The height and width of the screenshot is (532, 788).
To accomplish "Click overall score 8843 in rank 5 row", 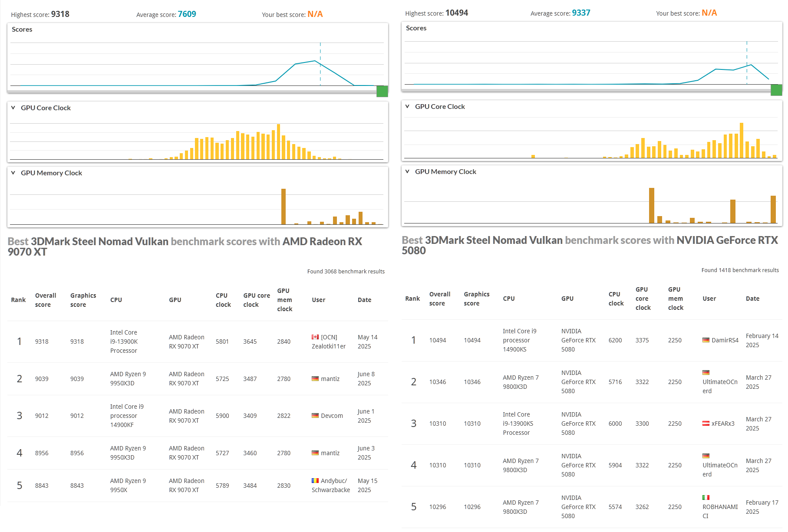I will (x=42, y=486).
